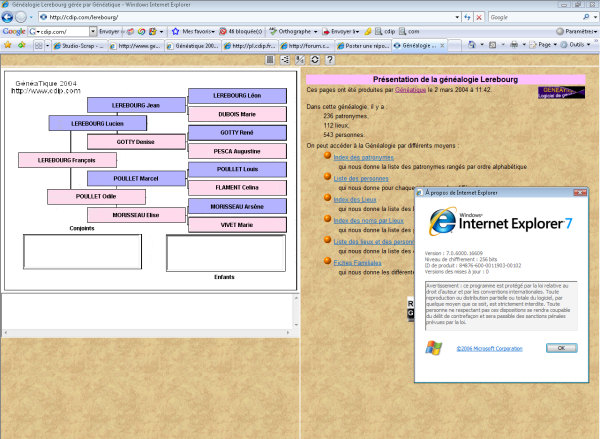This screenshot has height=439, width=600.
Task: Click the third Généatique toolbar icon
Action: [x=300, y=60]
